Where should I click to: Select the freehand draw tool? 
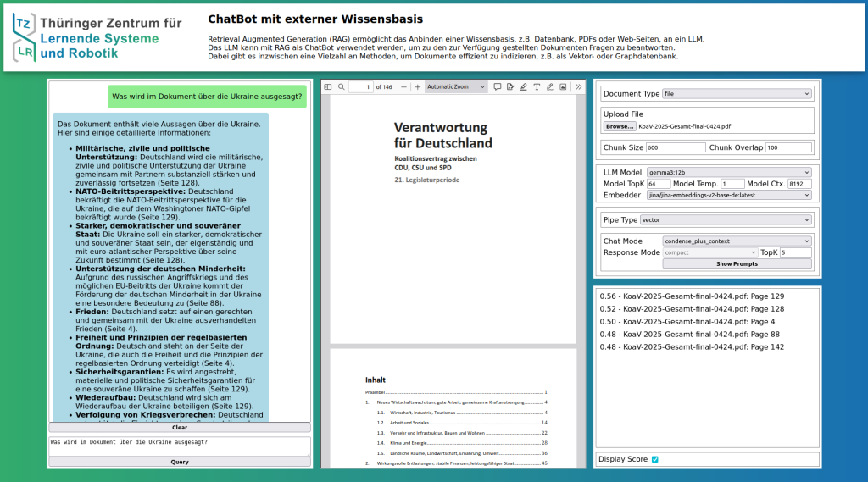pyautogui.click(x=550, y=86)
